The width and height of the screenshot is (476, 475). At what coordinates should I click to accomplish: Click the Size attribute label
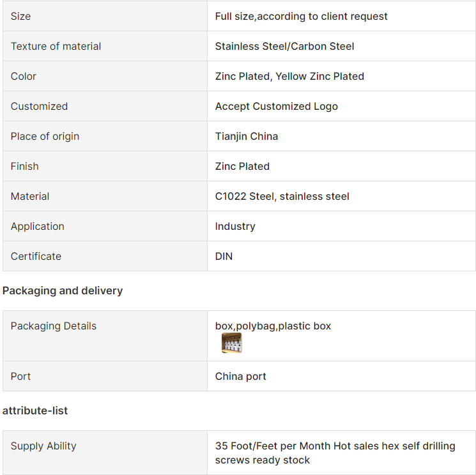pos(20,16)
